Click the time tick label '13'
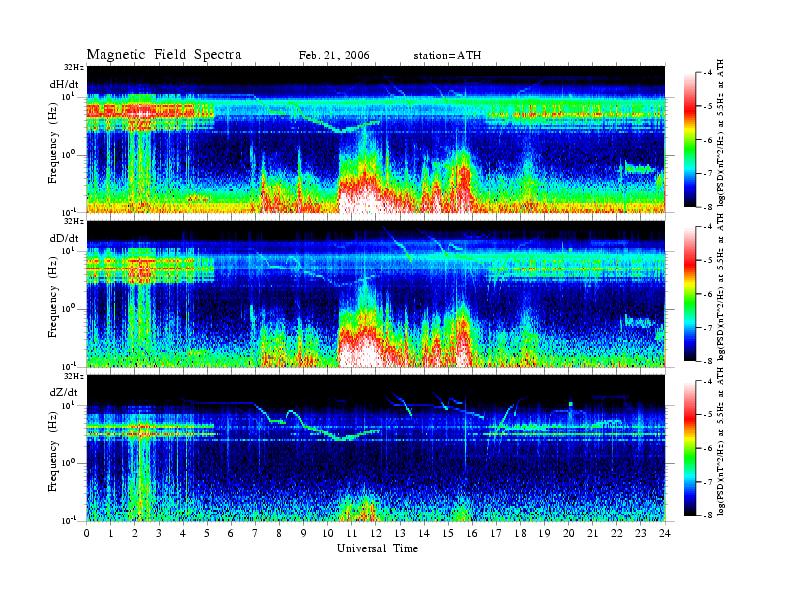Screen dimensions: 792x612 400,534
